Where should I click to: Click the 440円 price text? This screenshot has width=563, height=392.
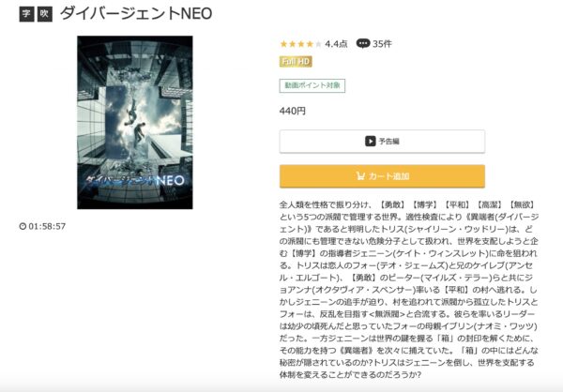tap(293, 111)
